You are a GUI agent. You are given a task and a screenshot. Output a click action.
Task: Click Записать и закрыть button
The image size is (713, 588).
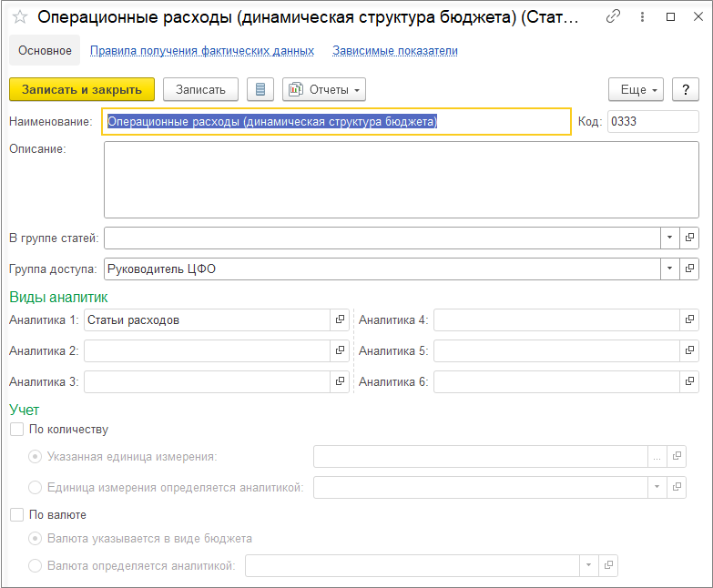point(82,89)
